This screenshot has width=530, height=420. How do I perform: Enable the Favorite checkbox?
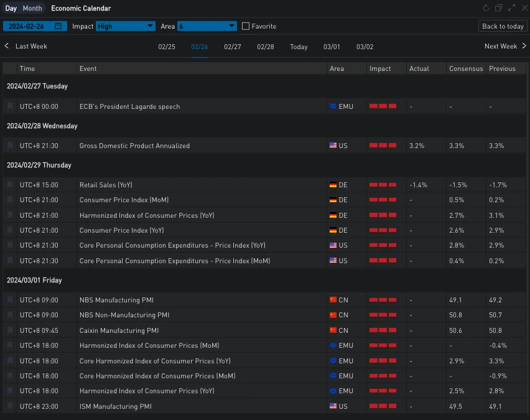[246, 26]
